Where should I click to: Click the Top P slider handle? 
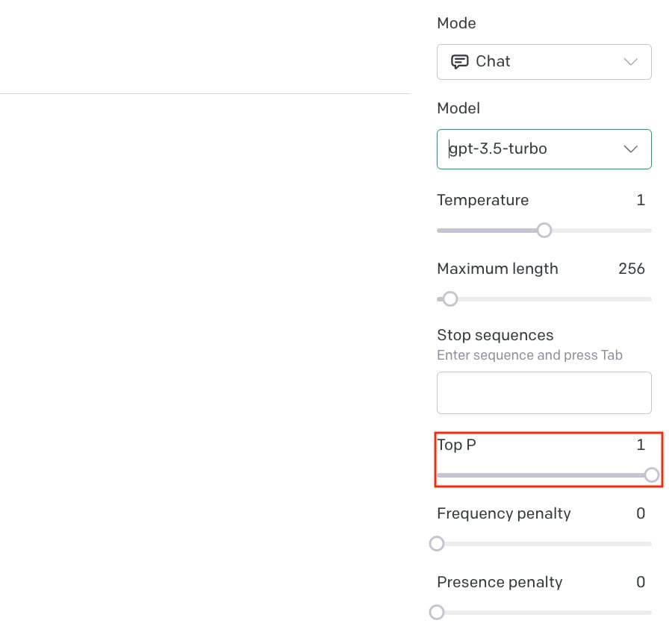point(652,475)
